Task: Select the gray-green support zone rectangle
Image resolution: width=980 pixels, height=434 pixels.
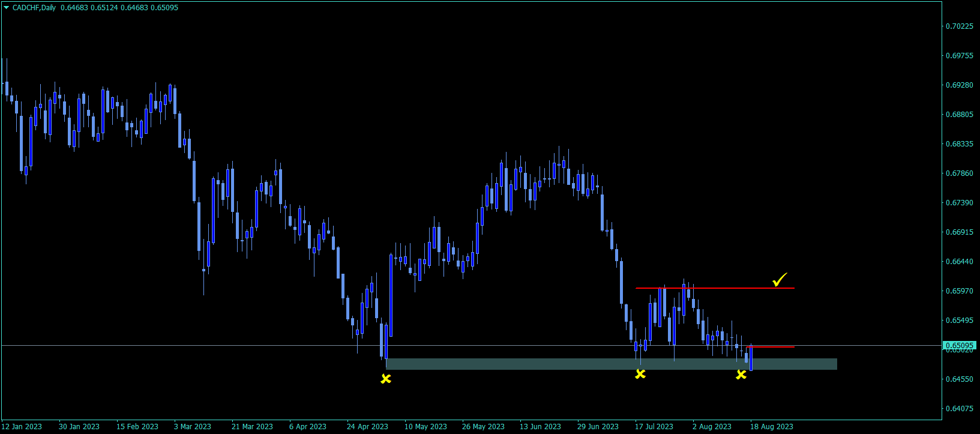Action: click(x=611, y=364)
